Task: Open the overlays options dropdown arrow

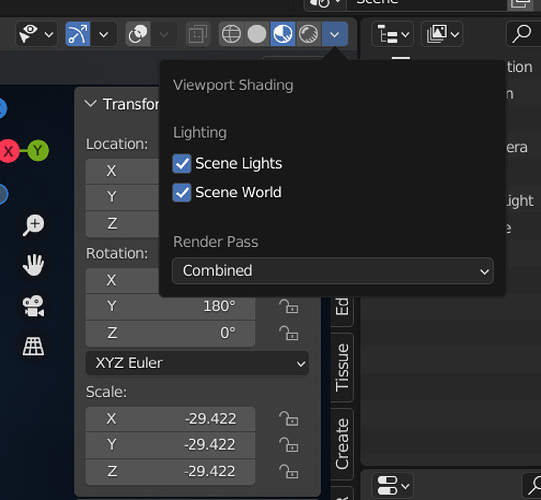Action: click(x=164, y=34)
